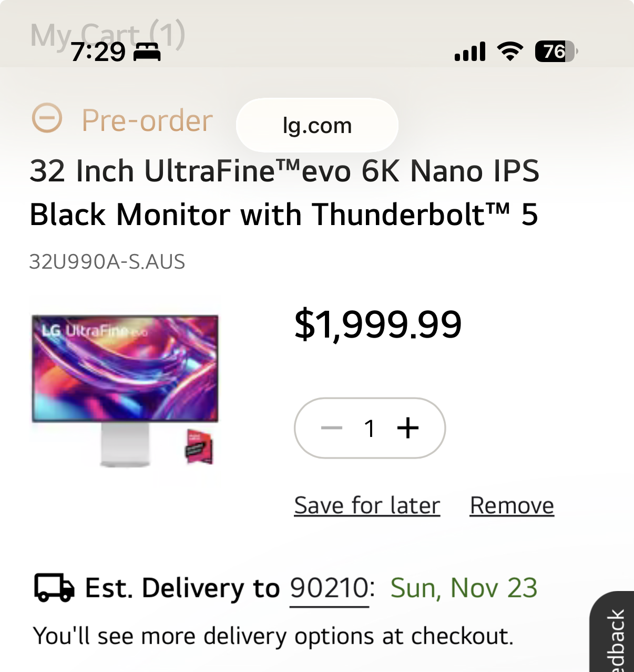The image size is (634, 672).
Task: Change the 90210 delivery zip code
Action: point(329,588)
